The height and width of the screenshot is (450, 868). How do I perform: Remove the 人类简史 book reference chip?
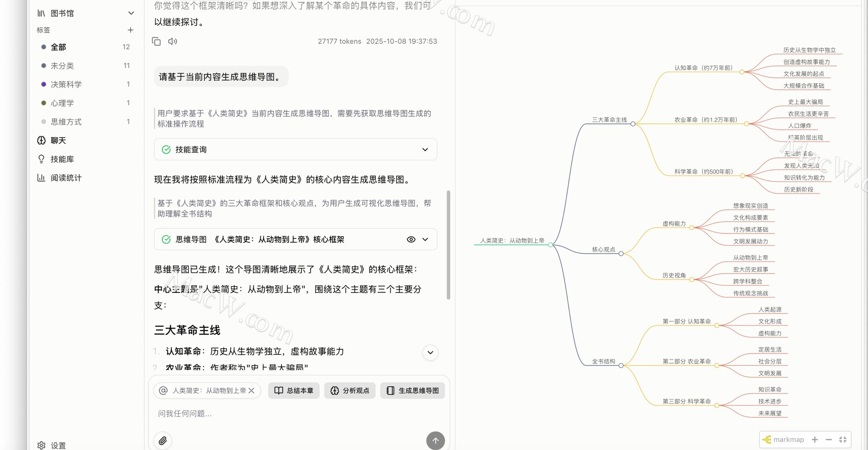[252, 390]
